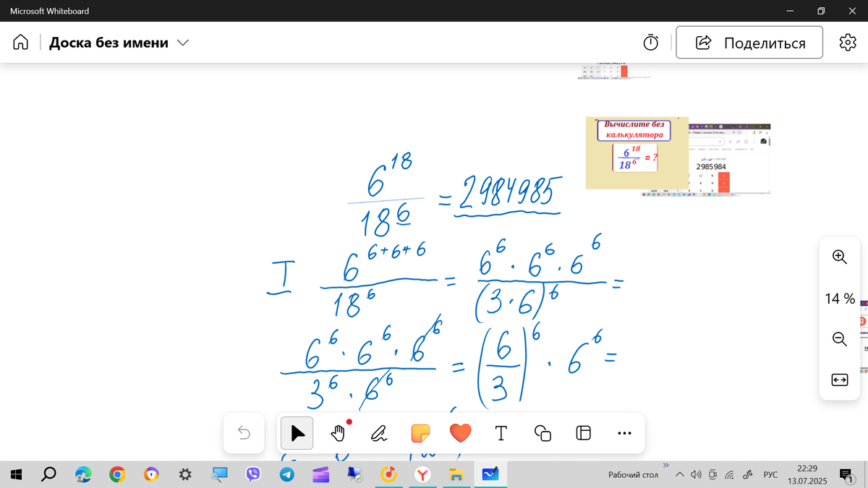Launch Google Chrome from the taskbar
This screenshot has height=488, width=868.
point(116,474)
